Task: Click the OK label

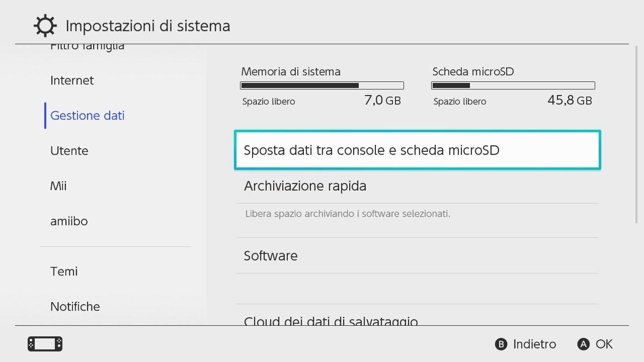Action: click(x=604, y=344)
